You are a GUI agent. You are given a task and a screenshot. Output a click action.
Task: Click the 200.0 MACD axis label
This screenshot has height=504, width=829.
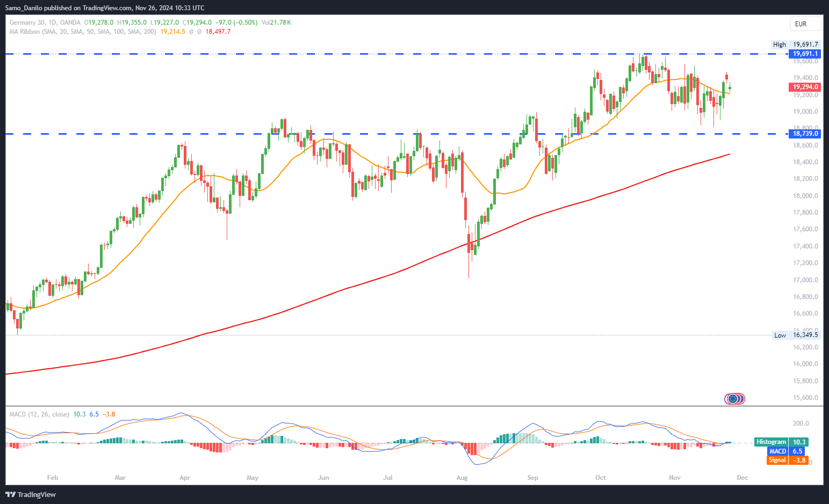[x=801, y=423]
